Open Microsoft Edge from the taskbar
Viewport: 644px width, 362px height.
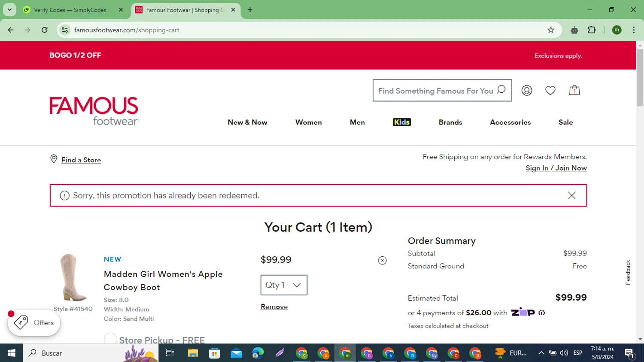tap(258, 353)
